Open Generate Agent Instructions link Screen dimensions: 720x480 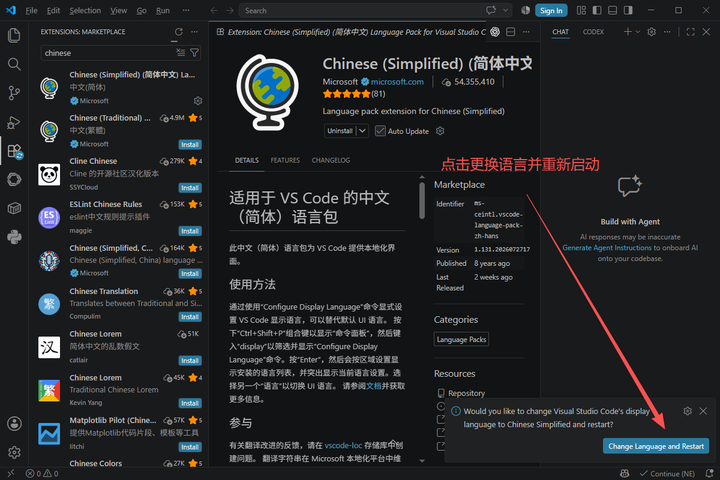(x=607, y=248)
